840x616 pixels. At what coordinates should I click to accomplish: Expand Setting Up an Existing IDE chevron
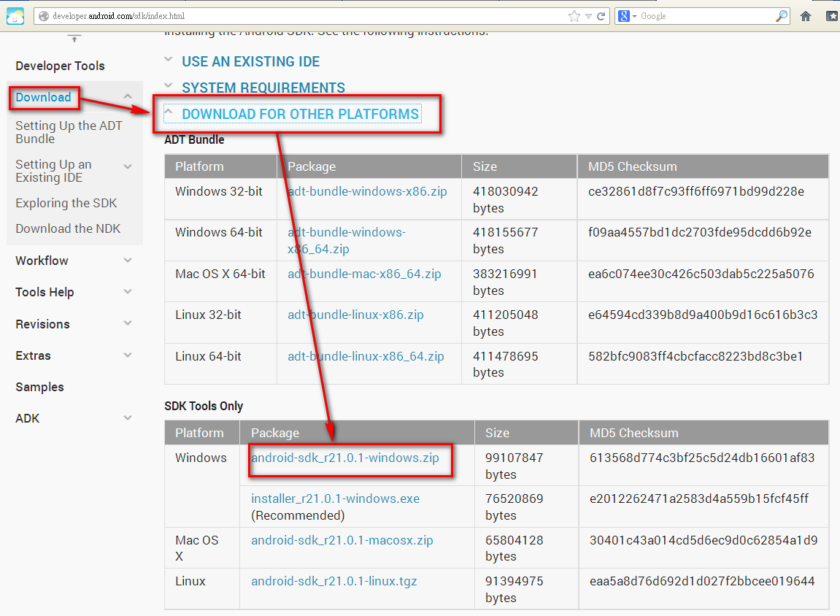click(128, 166)
